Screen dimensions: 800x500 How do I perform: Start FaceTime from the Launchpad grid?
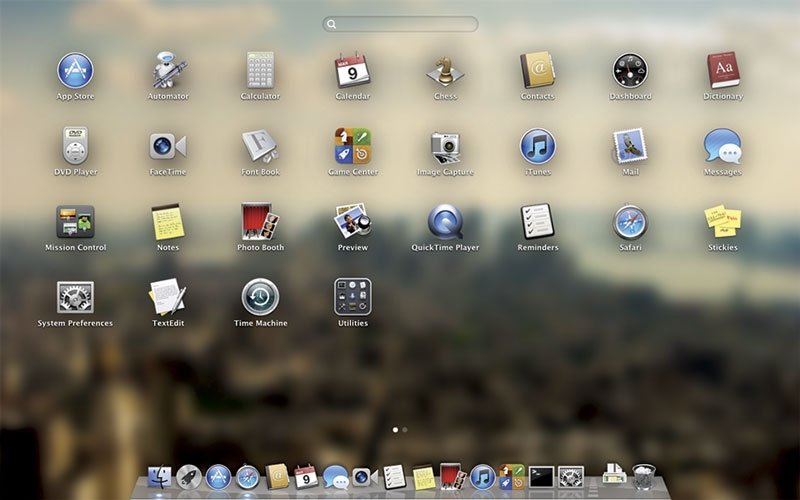[168, 146]
